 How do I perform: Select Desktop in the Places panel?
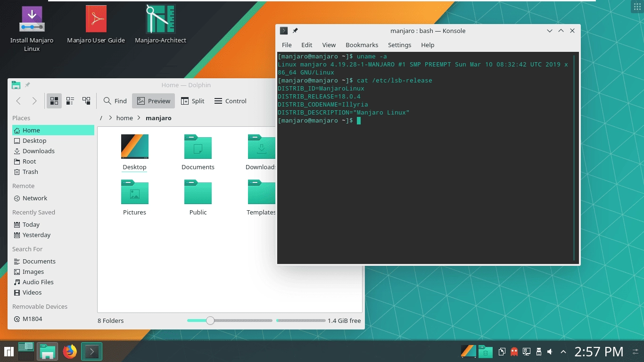53,140
